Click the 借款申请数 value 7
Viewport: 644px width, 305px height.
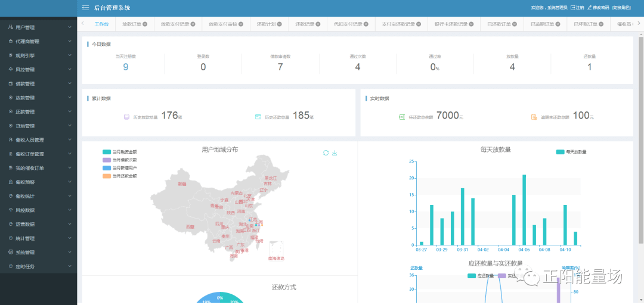[280, 67]
